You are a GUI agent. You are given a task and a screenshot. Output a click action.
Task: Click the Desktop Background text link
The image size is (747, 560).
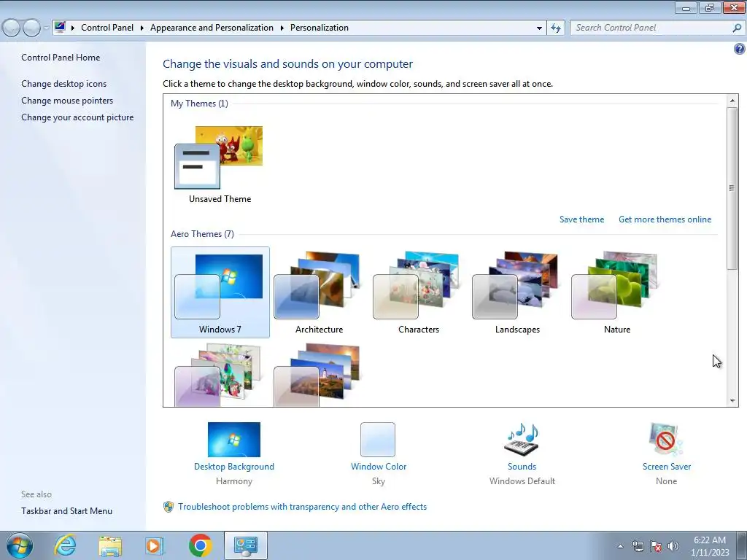pos(234,467)
